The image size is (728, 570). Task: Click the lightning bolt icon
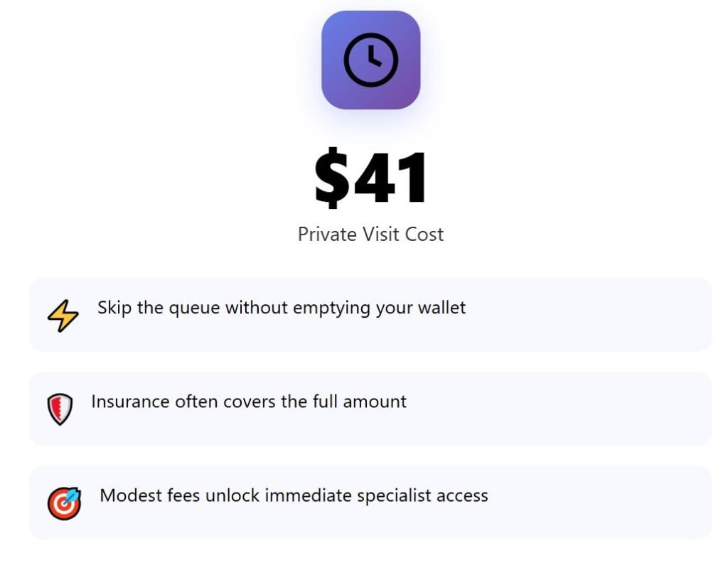tap(63, 316)
